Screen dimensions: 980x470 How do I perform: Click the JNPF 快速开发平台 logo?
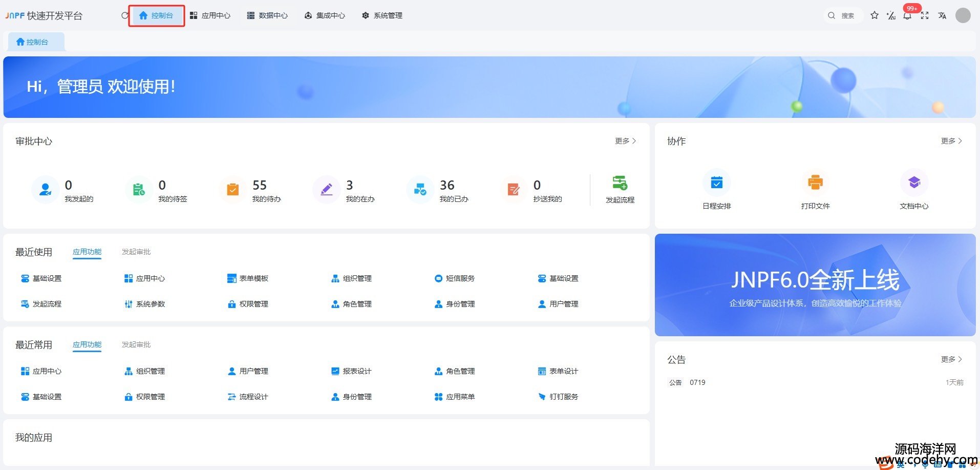click(x=44, y=15)
